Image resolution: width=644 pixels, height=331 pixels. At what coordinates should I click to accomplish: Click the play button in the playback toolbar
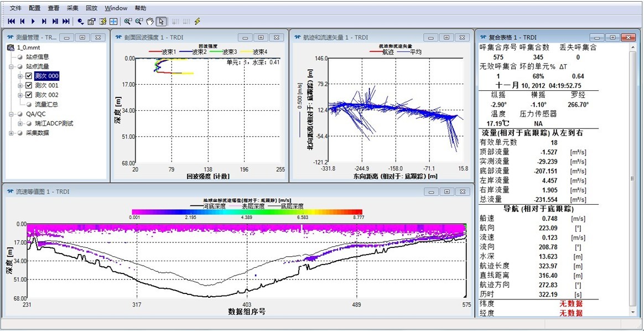33,22
